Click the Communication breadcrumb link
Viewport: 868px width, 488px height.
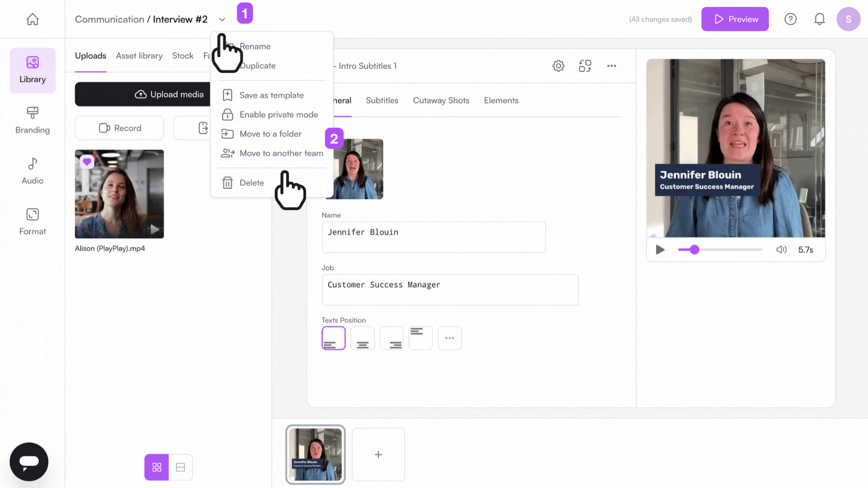tap(109, 19)
